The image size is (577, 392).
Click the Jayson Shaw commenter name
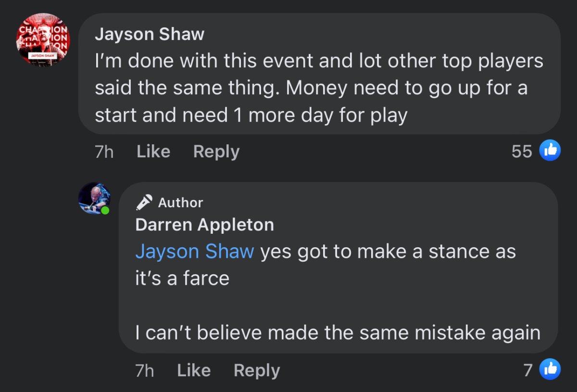click(150, 35)
